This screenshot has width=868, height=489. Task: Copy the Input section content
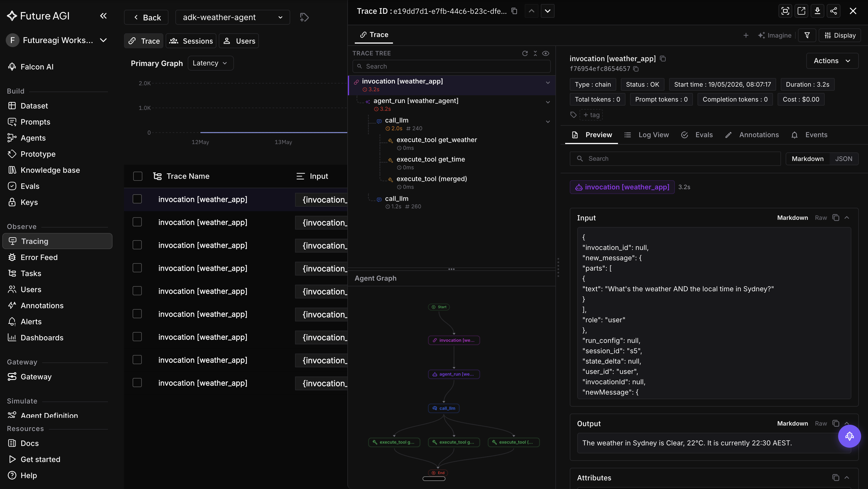[x=836, y=218]
